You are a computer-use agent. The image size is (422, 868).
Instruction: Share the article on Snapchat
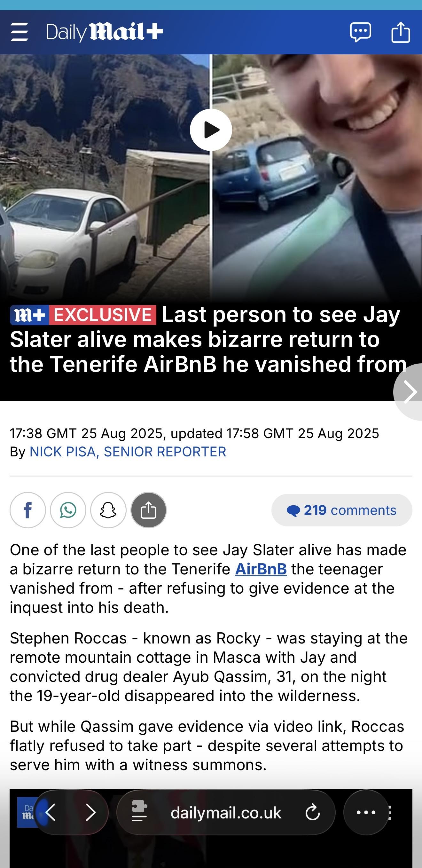tap(108, 510)
